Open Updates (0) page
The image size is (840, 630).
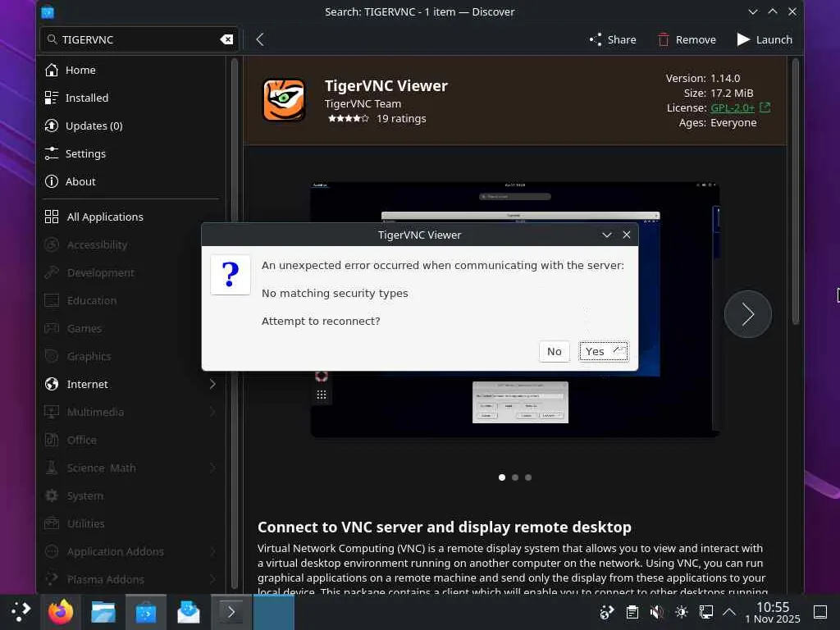[x=131, y=126]
